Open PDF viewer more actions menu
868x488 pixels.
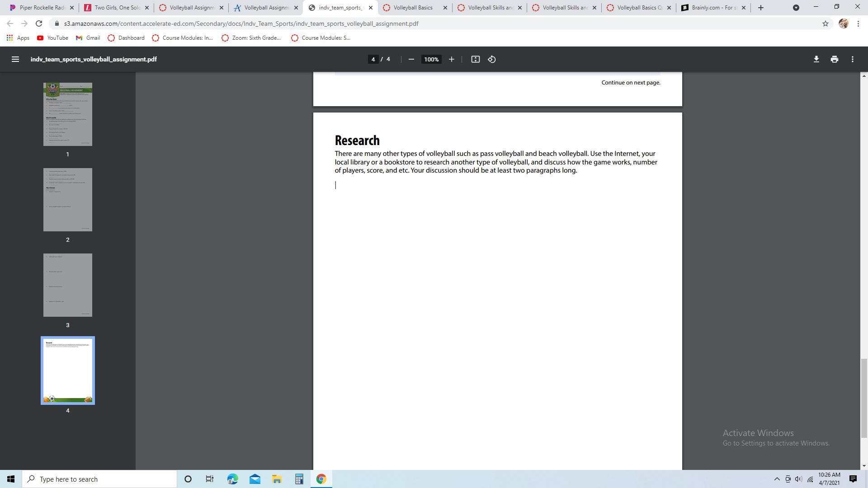[x=852, y=59]
